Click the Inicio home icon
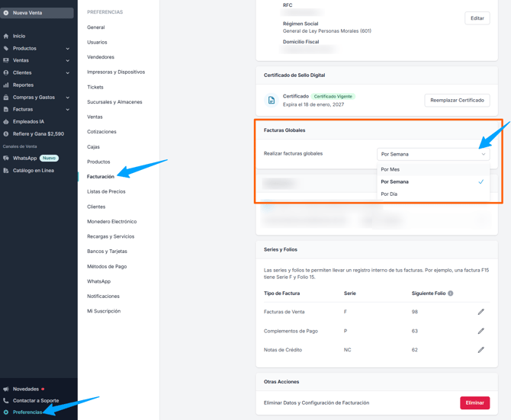Image resolution: width=511 pixels, height=420 pixels. coord(6,36)
